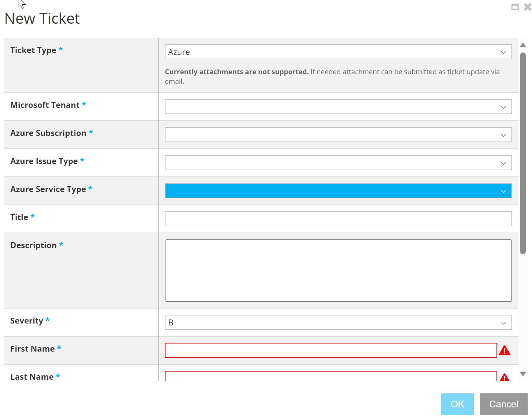The image size is (532, 418).
Task: Click the New Ticket heading
Action: (42, 18)
